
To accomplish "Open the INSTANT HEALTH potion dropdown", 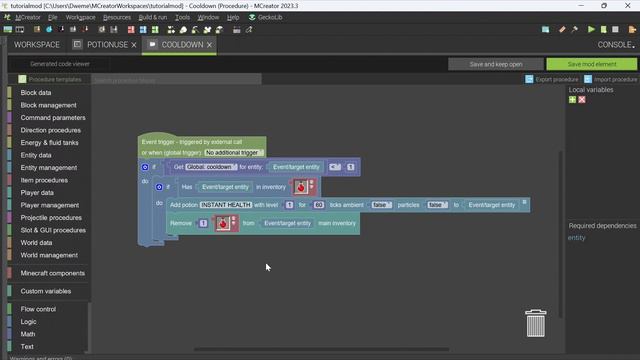I will 226,205.
